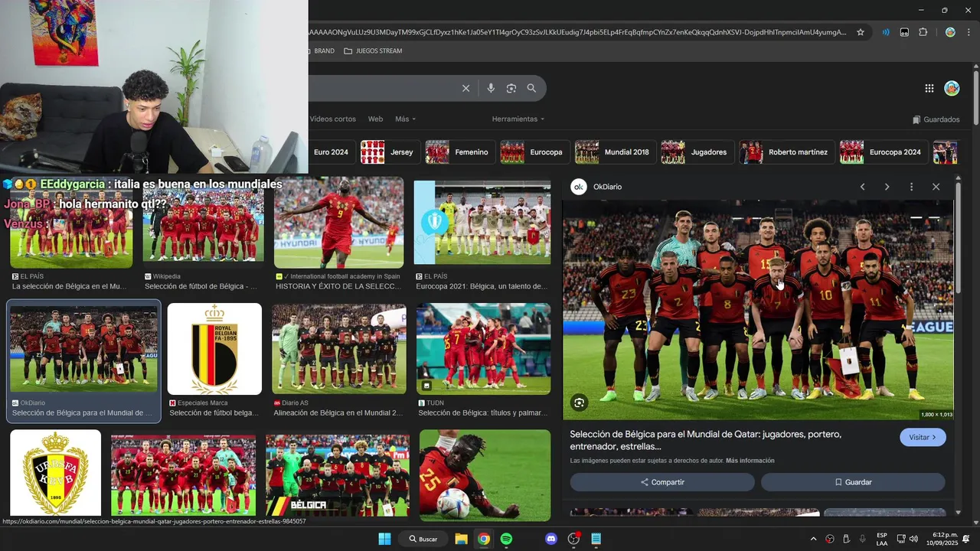Switch to Chrome in the taskbar
Screen dimensions: 980x551
[484, 539]
